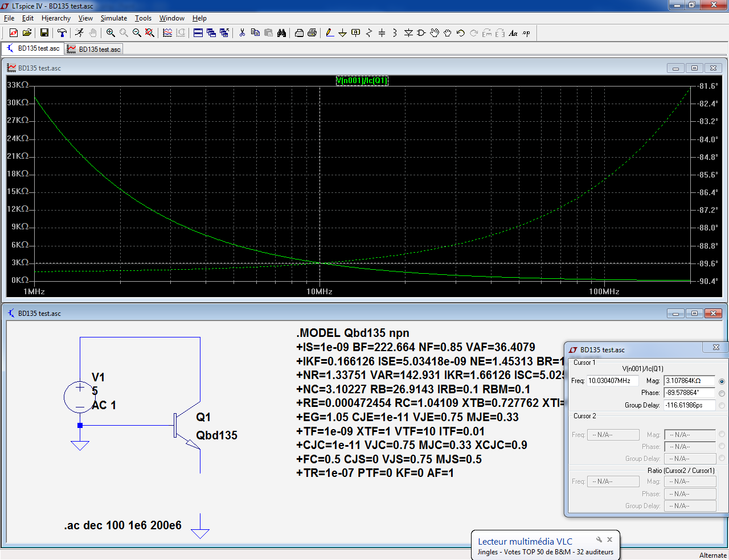Place a Ground symbol from toolbar
Screen dimensions: 729x560
coord(342,33)
